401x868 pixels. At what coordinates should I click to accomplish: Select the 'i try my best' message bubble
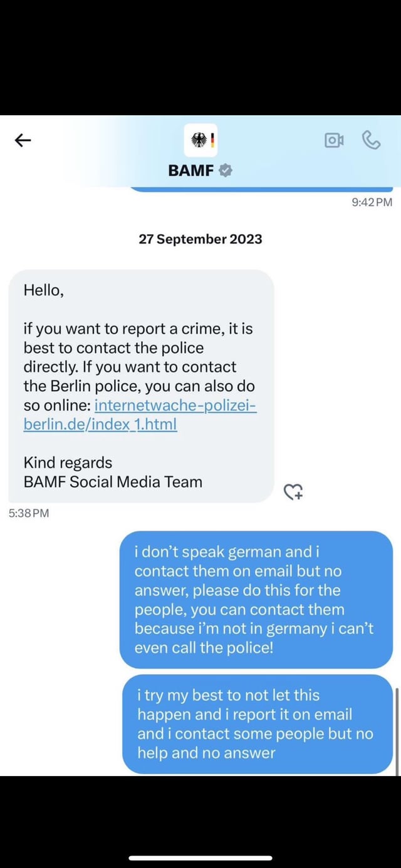click(x=258, y=724)
